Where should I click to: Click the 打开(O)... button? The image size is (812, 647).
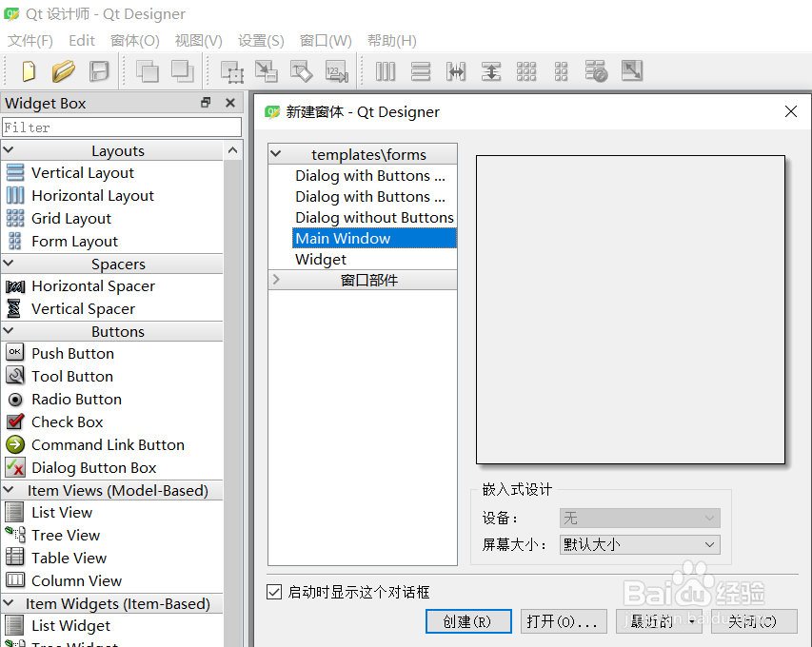tap(564, 621)
